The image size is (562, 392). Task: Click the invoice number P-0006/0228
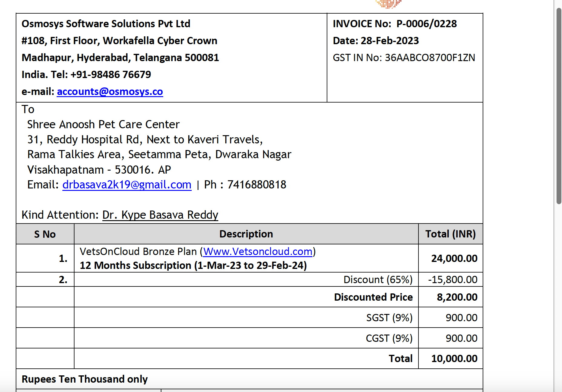(426, 24)
